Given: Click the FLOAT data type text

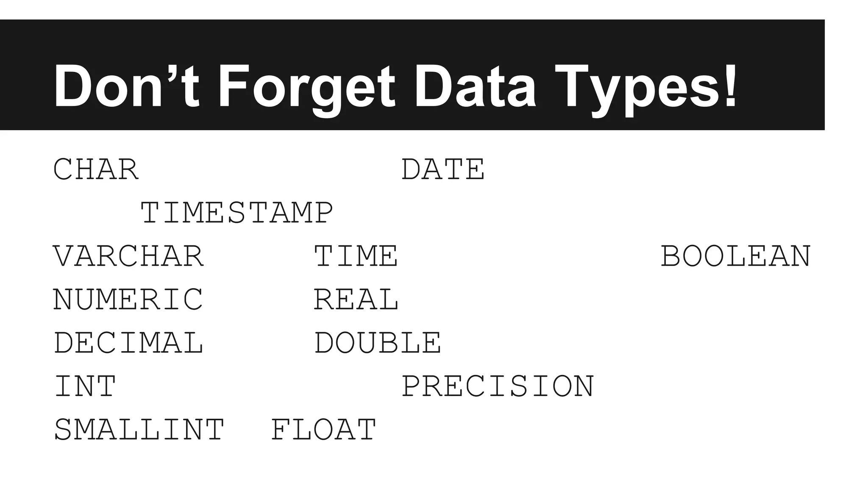Looking at the screenshot, I should tap(323, 430).
